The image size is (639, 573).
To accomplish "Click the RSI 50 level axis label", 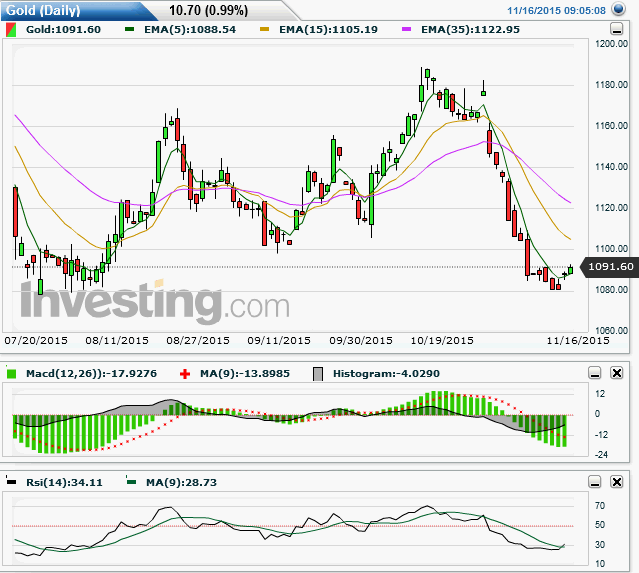I will click(600, 525).
